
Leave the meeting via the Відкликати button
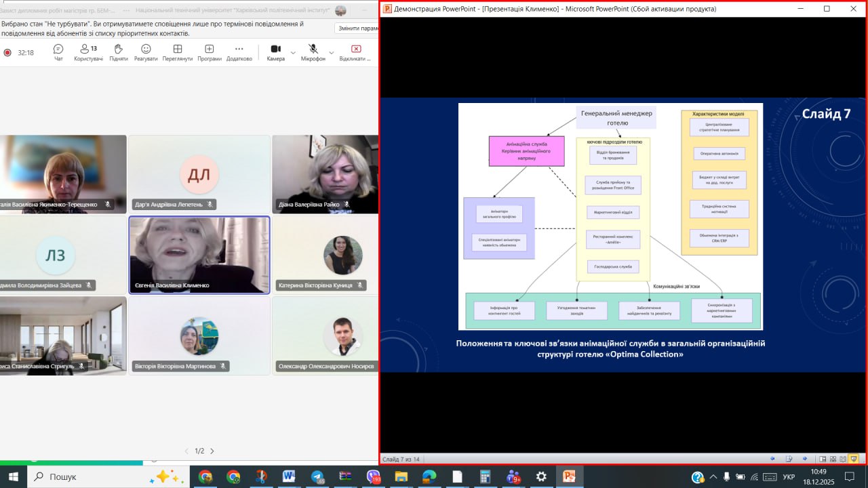point(355,52)
